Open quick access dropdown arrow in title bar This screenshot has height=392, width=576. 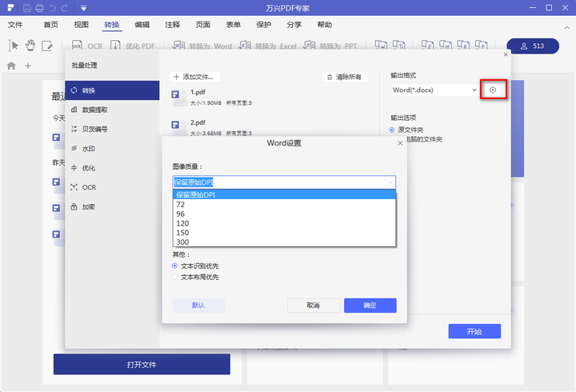(x=83, y=8)
